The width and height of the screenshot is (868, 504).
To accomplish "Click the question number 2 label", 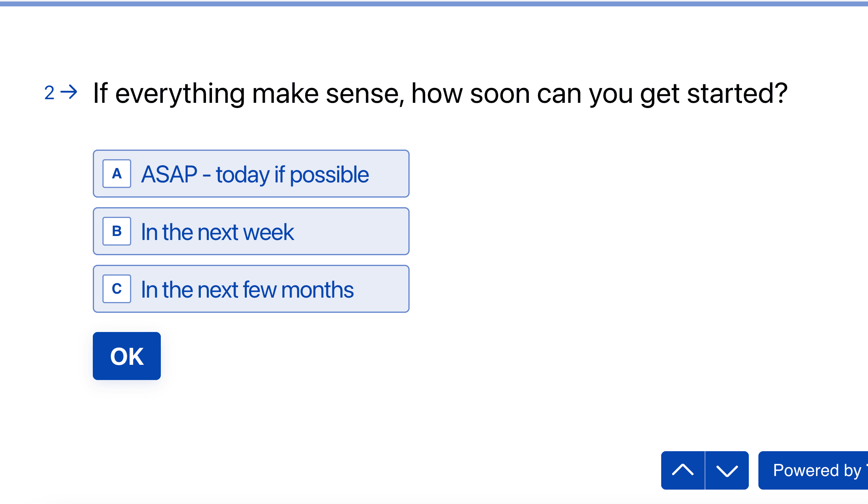I will [x=49, y=94].
